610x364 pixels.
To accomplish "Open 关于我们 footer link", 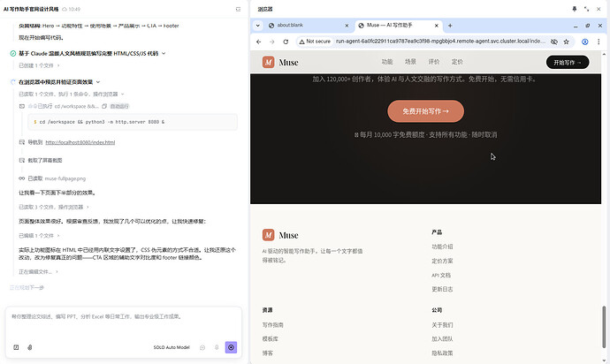I will [x=442, y=325].
